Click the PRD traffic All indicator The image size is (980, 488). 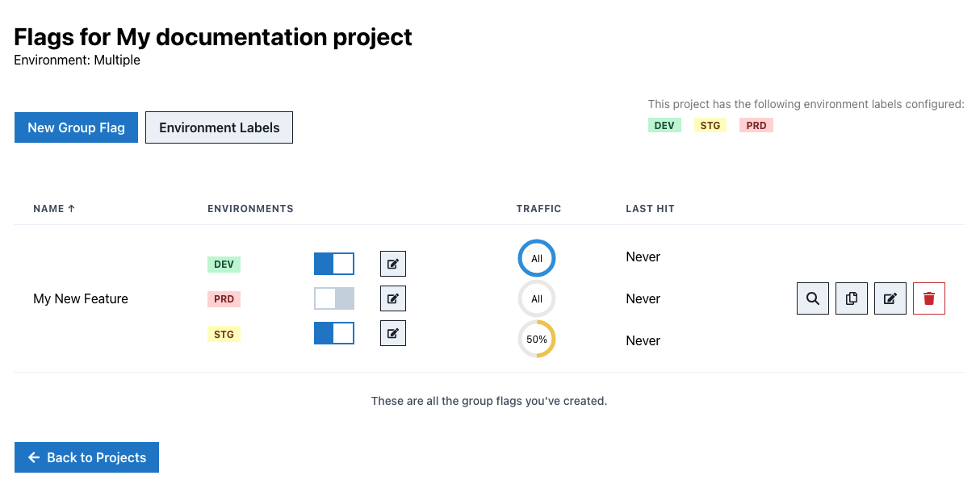537,299
